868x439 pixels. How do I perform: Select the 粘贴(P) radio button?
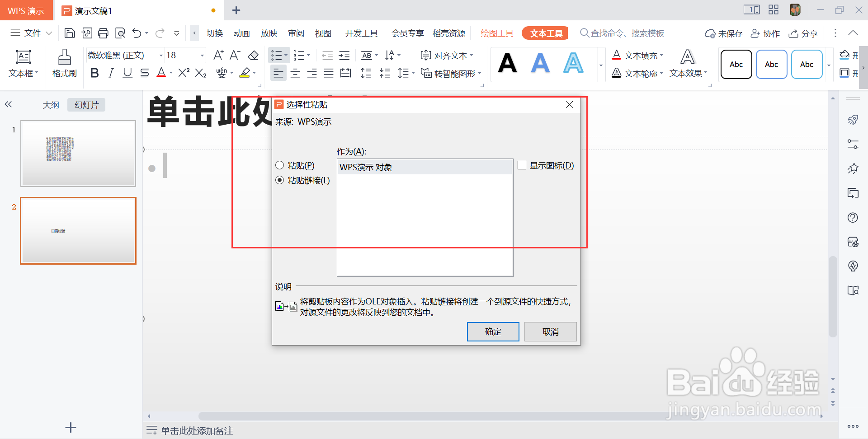click(x=280, y=165)
